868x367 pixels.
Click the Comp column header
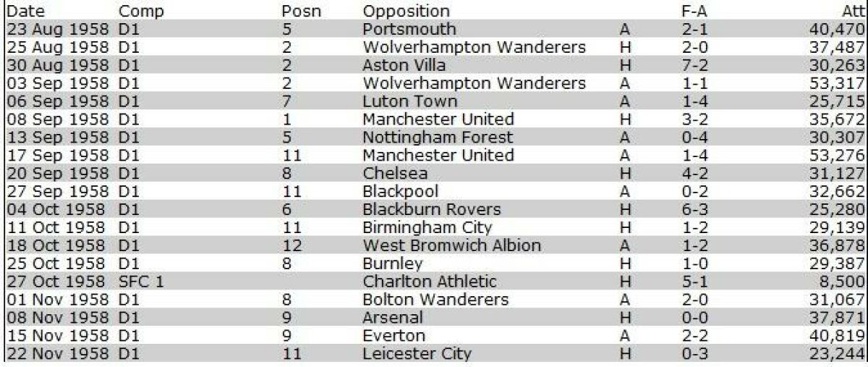141,12
